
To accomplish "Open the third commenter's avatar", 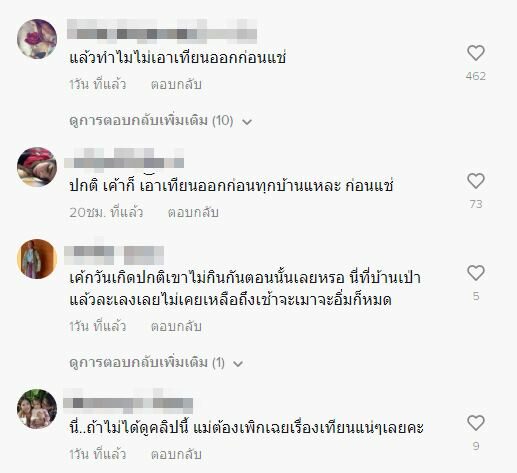I will (37, 259).
